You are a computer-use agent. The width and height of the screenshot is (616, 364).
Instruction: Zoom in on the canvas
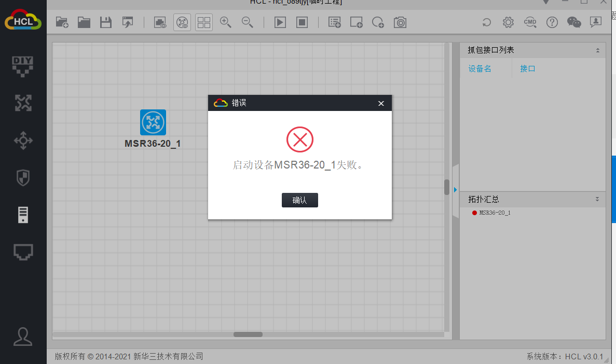[x=226, y=22]
